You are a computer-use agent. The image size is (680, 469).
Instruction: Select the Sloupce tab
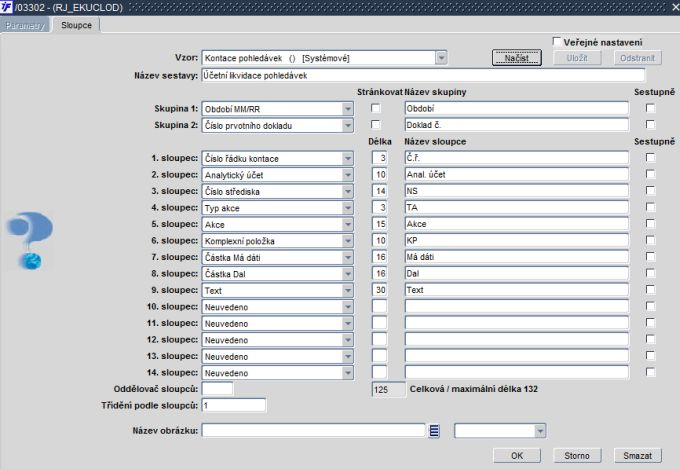[76, 25]
